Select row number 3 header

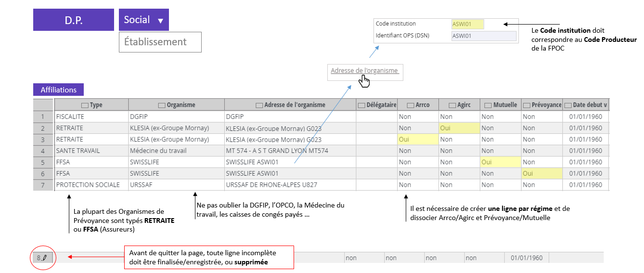43,140
